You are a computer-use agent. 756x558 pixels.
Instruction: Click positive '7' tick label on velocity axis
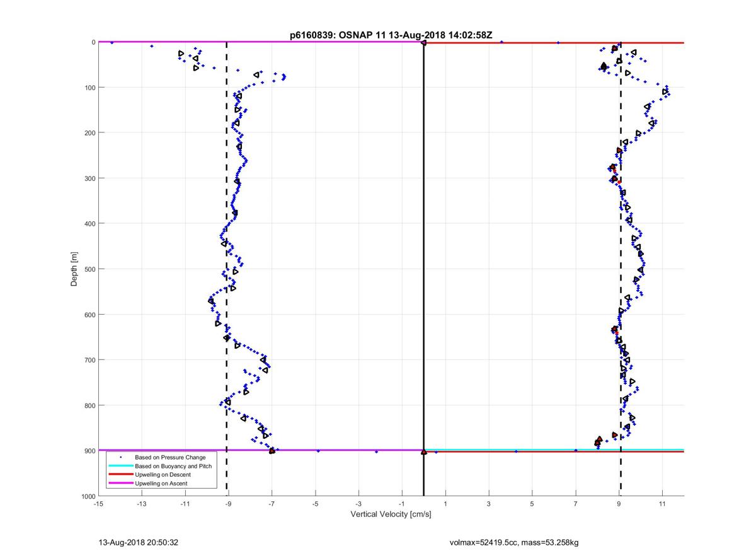(576, 504)
